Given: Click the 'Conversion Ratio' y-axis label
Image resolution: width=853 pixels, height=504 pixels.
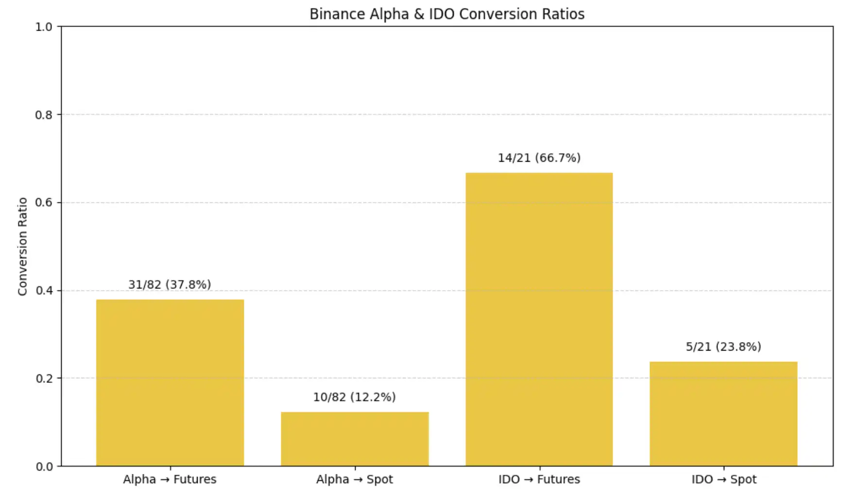Looking at the screenshot, I should pyautogui.click(x=22, y=246).
